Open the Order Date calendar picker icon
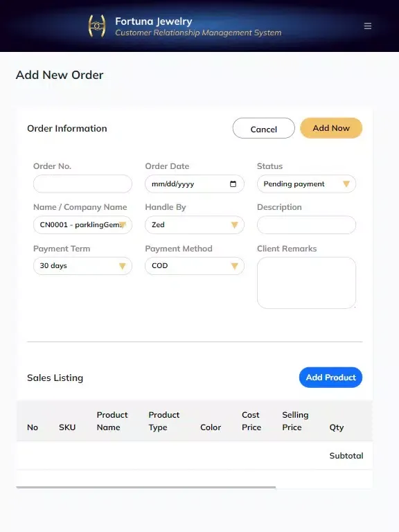This screenshot has height=532, width=399. pyautogui.click(x=233, y=184)
